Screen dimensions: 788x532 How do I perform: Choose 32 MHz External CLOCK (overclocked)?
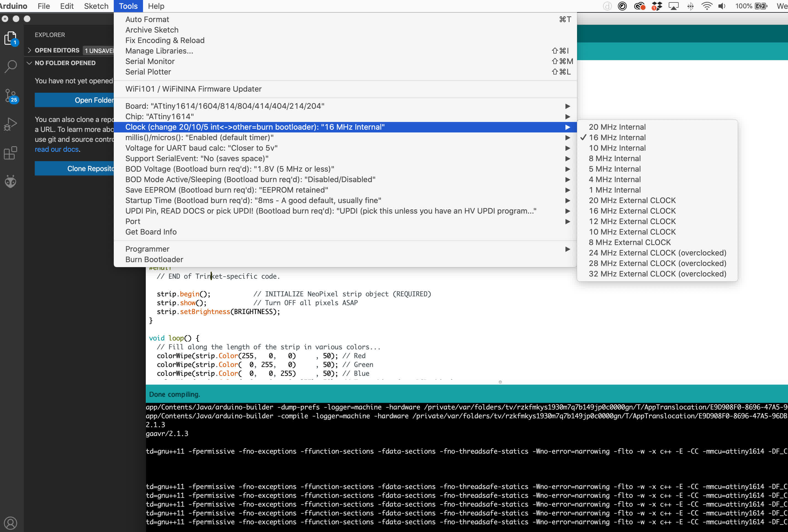point(657,274)
